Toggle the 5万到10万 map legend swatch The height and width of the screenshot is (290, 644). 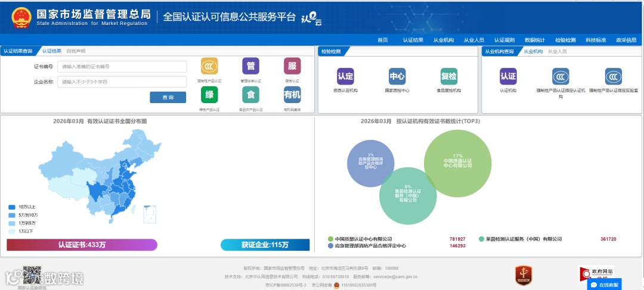point(12,216)
